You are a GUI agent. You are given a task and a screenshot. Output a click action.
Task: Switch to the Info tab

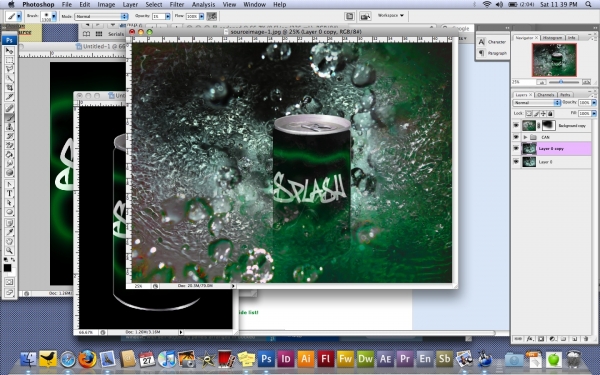(x=572, y=38)
